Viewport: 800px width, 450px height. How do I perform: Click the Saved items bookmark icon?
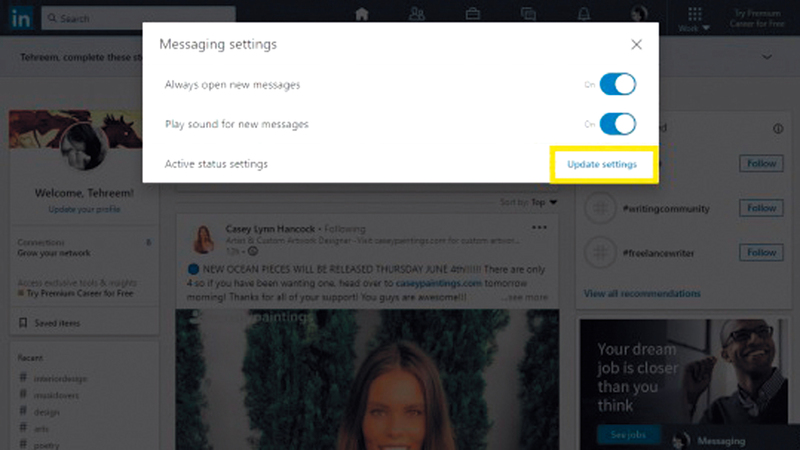[x=24, y=323]
